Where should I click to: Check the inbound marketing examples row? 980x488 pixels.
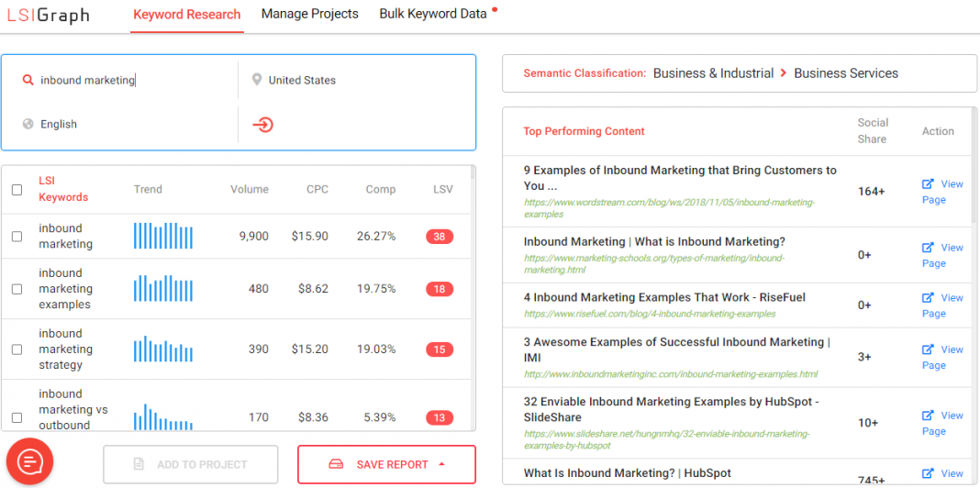tap(17, 289)
